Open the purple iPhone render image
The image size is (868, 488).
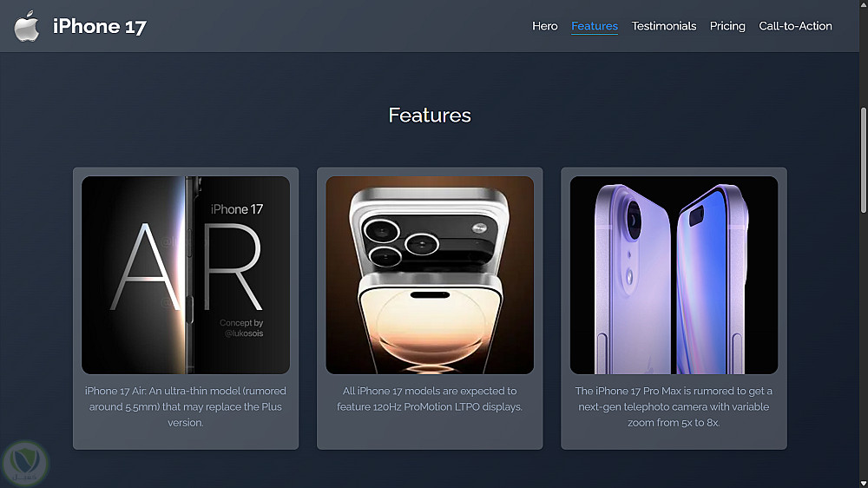pyautogui.click(x=674, y=275)
